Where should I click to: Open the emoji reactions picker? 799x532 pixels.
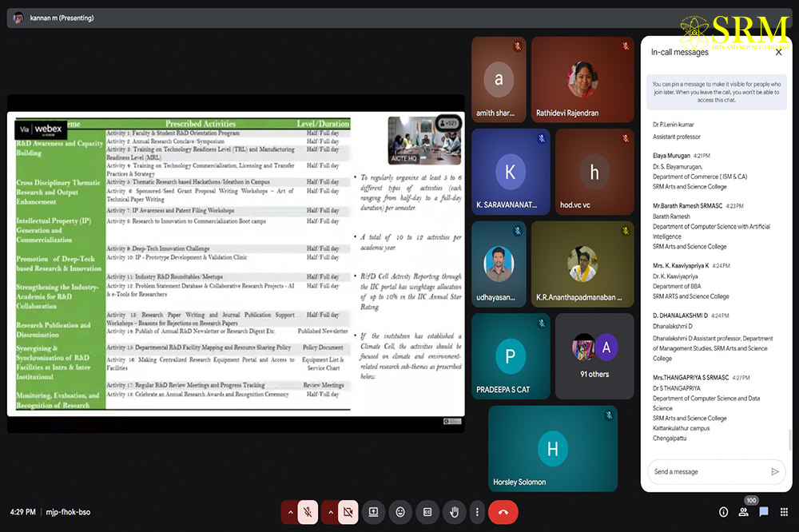(400, 511)
